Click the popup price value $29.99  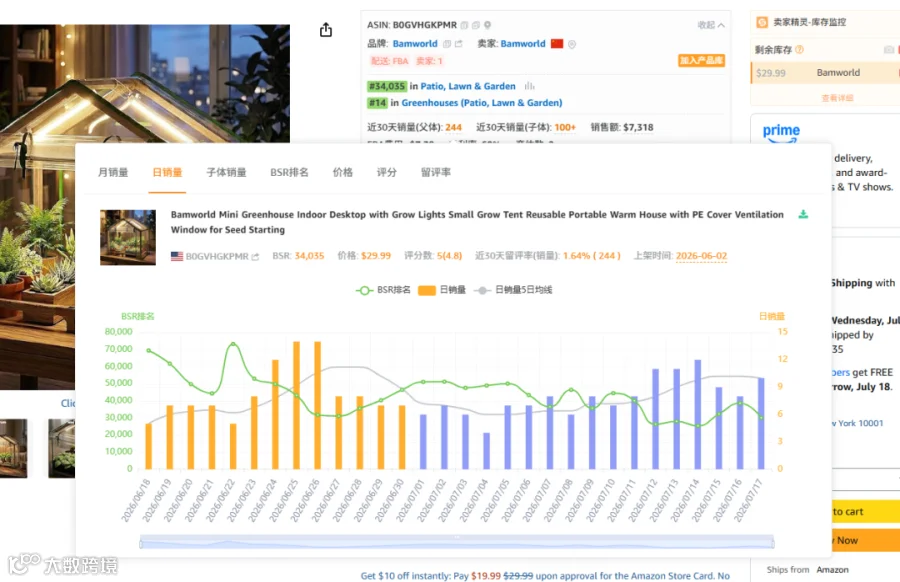pos(376,256)
